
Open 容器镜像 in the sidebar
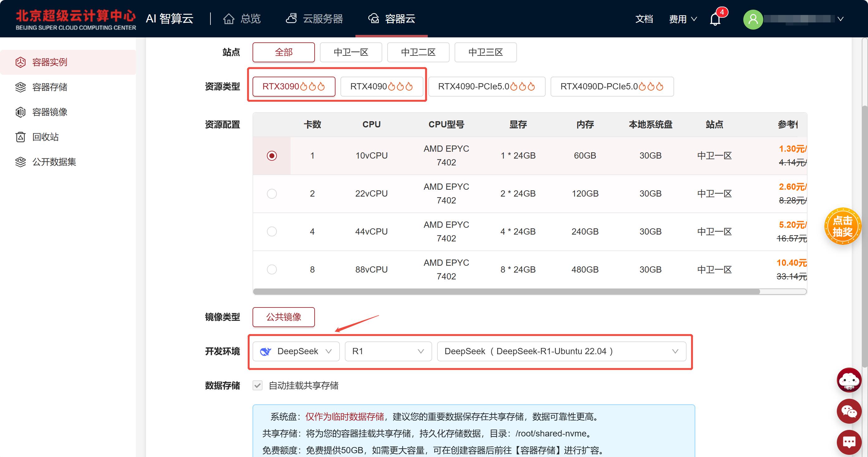68,112
